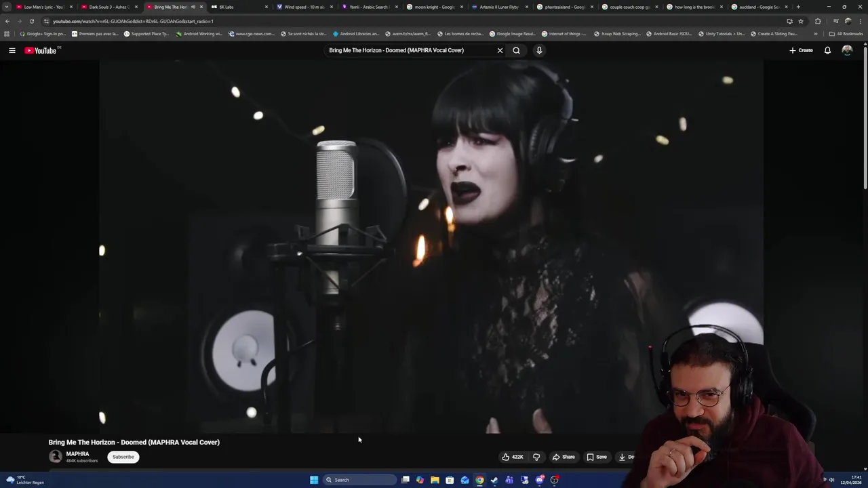This screenshot has width=868, height=488.
Task: Open the MAPHRA channel name link
Action: [x=77, y=454]
